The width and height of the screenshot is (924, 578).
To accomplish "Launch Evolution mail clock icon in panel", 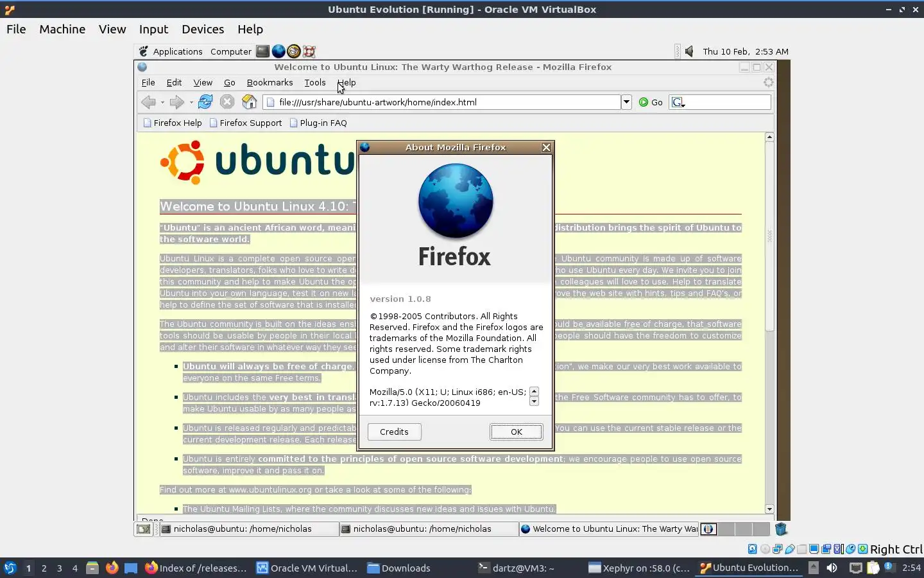I will (x=294, y=51).
